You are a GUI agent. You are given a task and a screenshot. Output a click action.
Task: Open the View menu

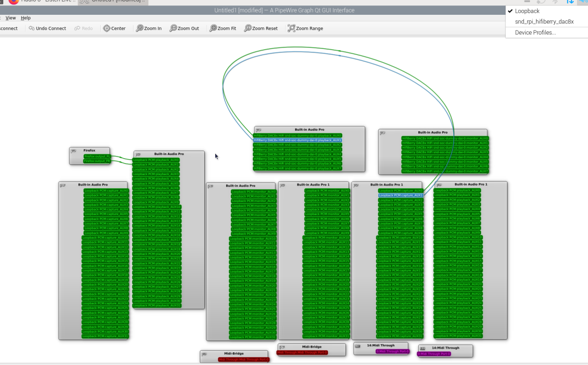point(10,18)
